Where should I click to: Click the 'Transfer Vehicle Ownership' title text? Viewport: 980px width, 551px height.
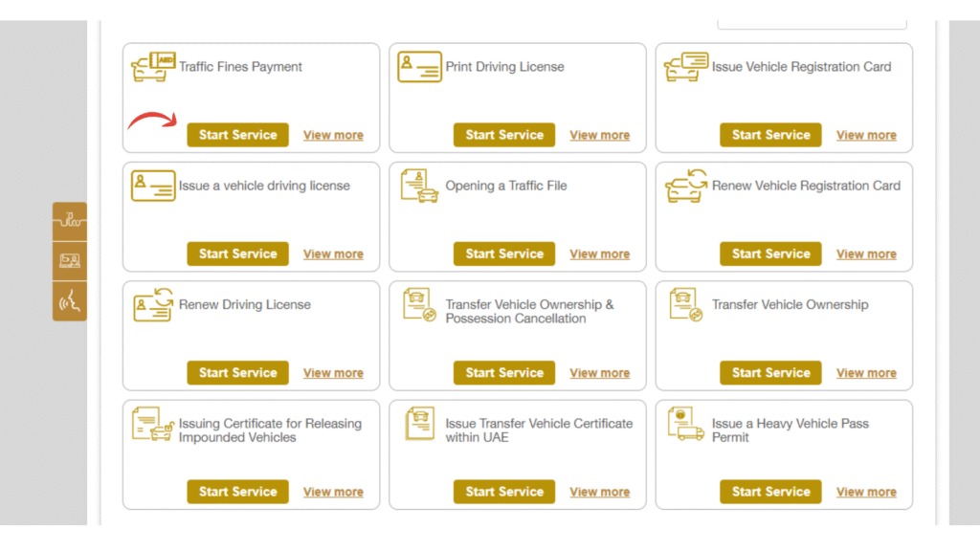[x=790, y=304]
